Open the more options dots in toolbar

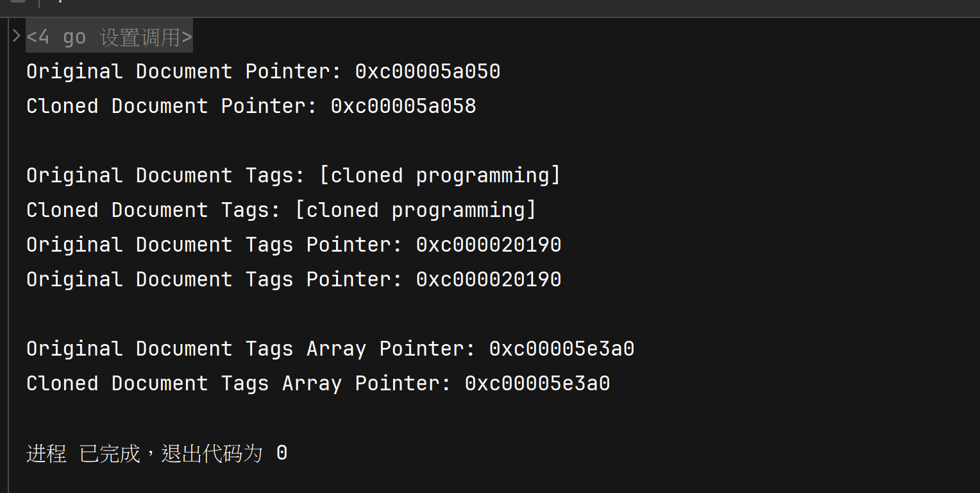tap(60, 2)
